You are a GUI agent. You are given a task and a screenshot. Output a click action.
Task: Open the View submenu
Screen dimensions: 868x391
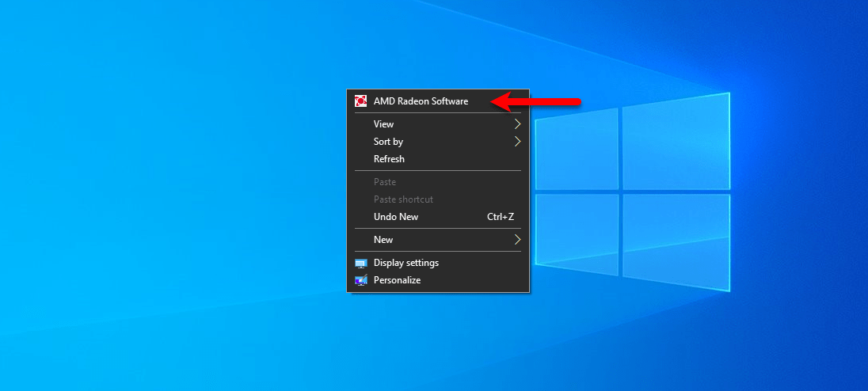click(438, 124)
